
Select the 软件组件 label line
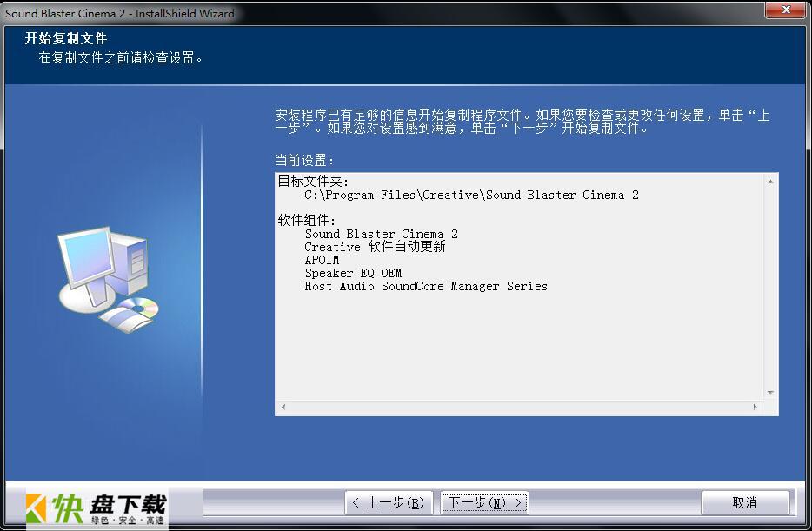tap(307, 221)
